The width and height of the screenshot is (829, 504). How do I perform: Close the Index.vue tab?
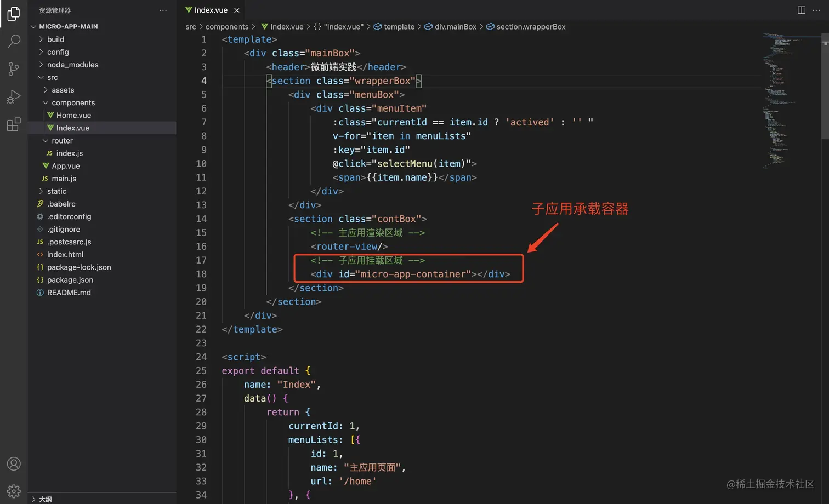pos(236,10)
